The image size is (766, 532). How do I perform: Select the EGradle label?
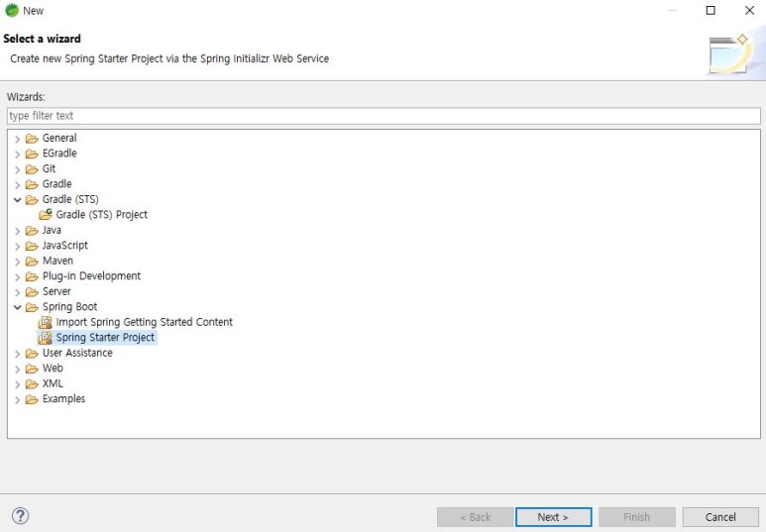pos(59,154)
